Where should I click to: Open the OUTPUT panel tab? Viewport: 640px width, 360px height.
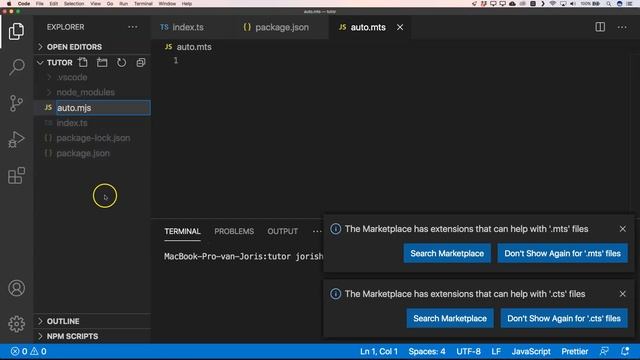pos(282,231)
